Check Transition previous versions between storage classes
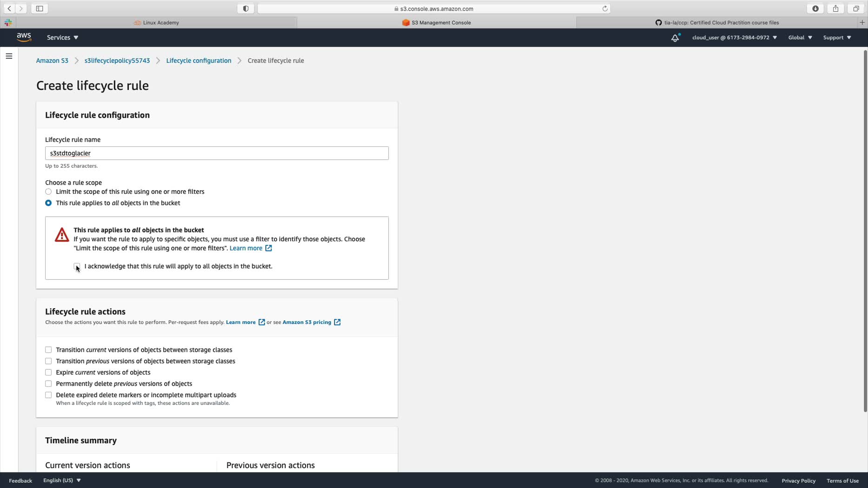This screenshot has width=868, height=488. pos(48,361)
